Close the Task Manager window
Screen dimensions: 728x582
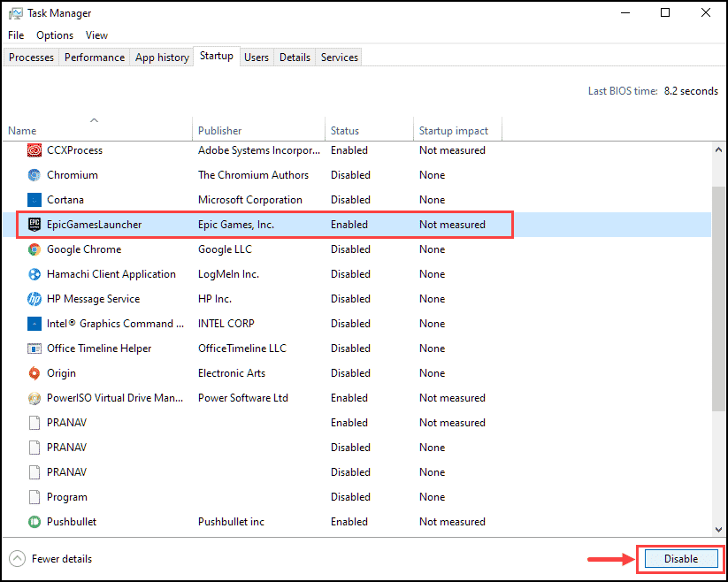coord(706,13)
